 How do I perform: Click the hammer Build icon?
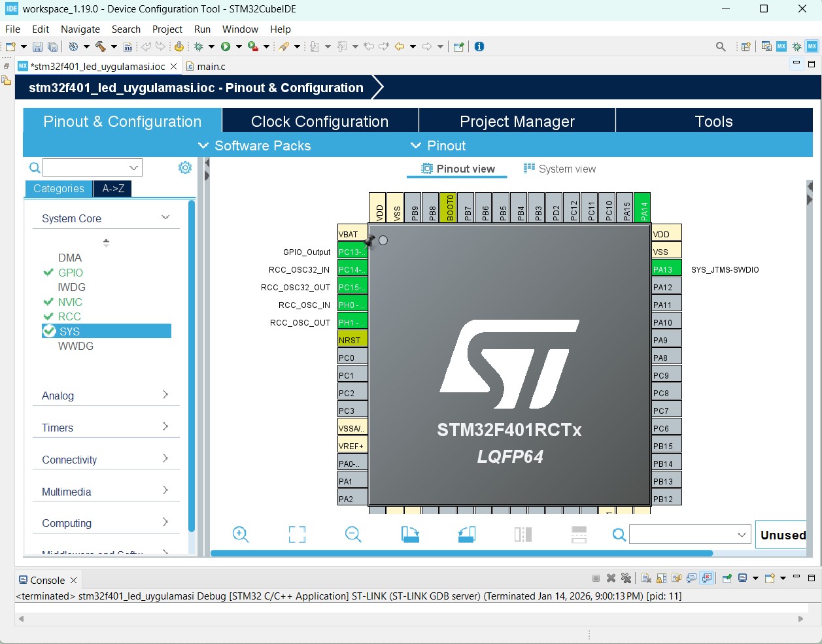[x=100, y=46]
